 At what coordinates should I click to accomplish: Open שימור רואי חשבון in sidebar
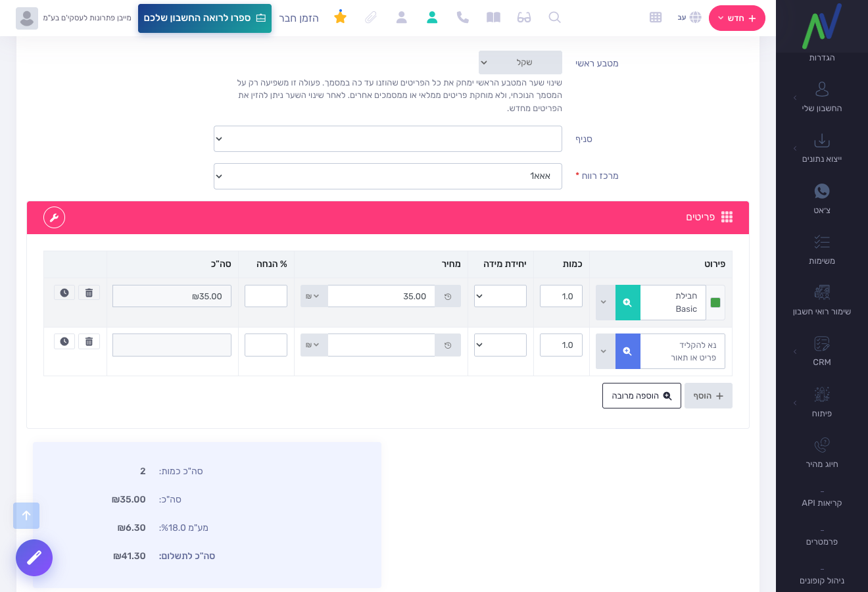822,299
